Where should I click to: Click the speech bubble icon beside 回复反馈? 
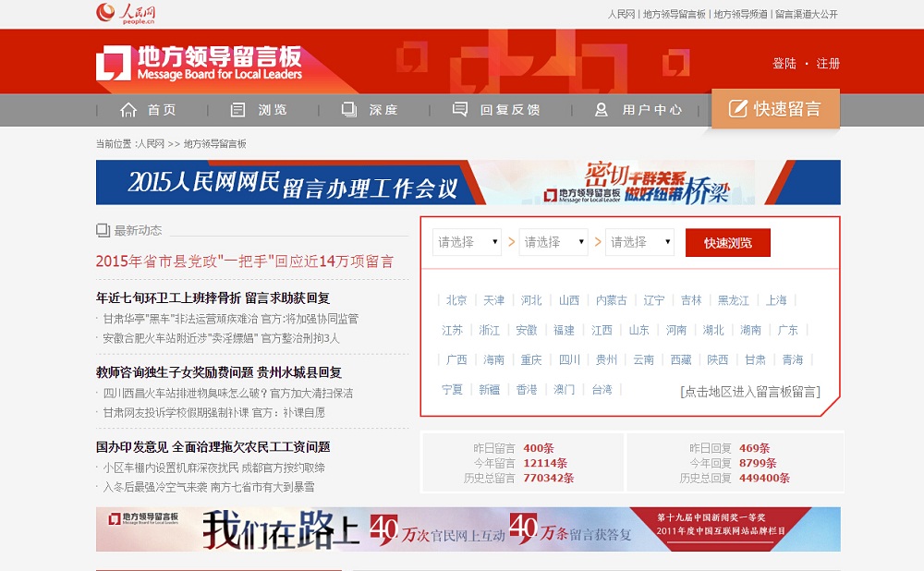[459, 109]
